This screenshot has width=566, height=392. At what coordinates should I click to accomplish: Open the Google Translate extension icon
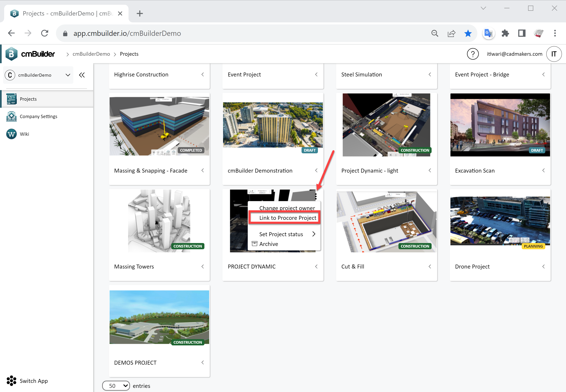point(488,33)
